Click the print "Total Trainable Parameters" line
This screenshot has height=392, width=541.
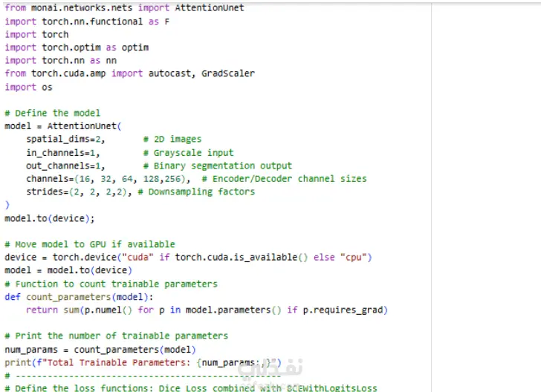click(x=143, y=363)
